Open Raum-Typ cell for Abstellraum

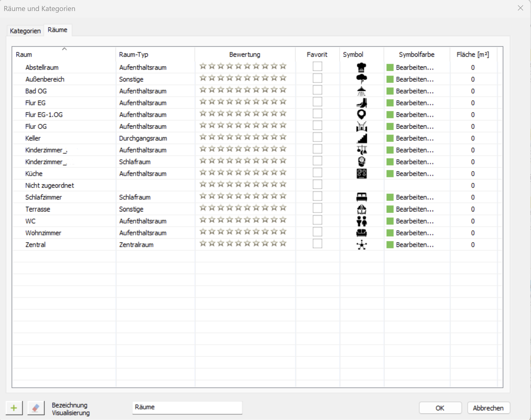point(155,67)
